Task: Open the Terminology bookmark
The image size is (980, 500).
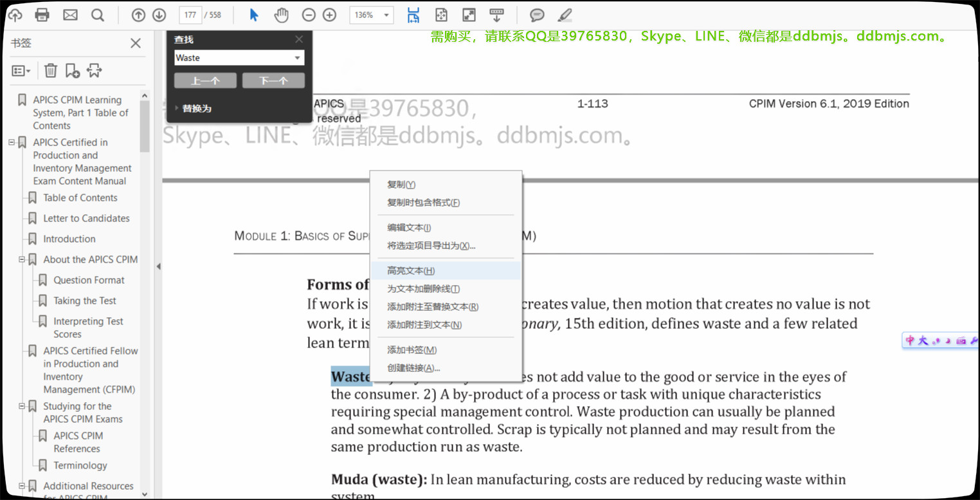Action: 80,465
